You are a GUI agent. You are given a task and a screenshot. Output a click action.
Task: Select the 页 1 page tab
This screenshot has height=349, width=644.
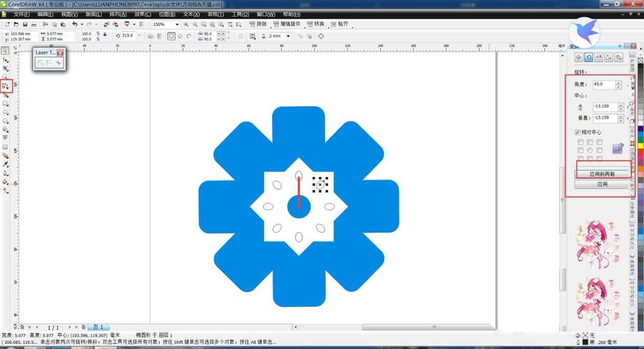pyautogui.click(x=98, y=327)
